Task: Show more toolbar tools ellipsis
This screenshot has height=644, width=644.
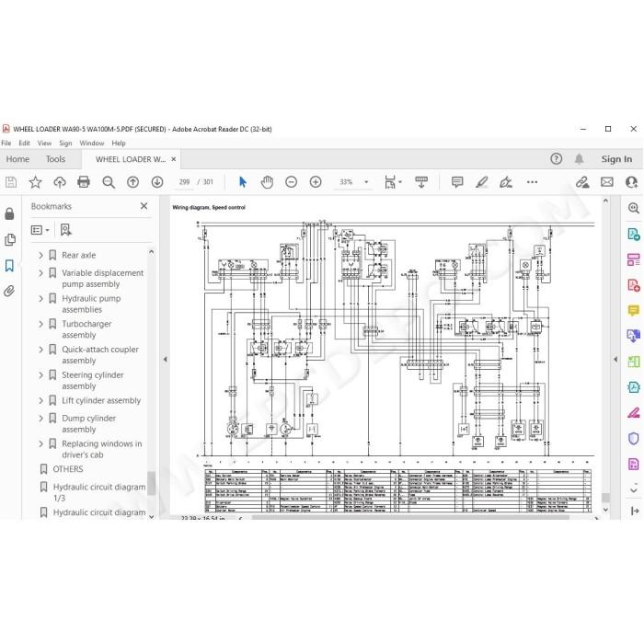Action: coord(532,182)
